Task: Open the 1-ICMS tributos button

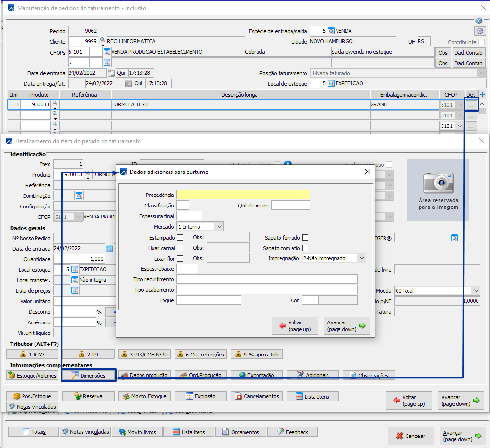Action: pos(32,355)
